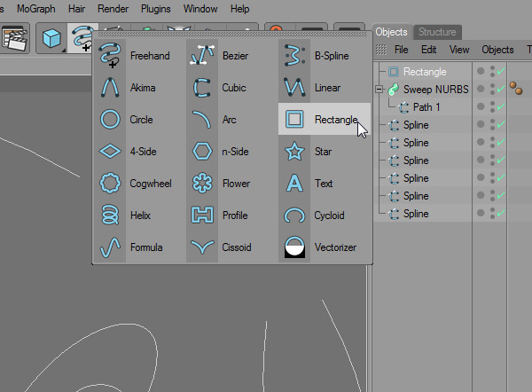Switch to the Structure tab

pyautogui.click(x=437, y=32)
